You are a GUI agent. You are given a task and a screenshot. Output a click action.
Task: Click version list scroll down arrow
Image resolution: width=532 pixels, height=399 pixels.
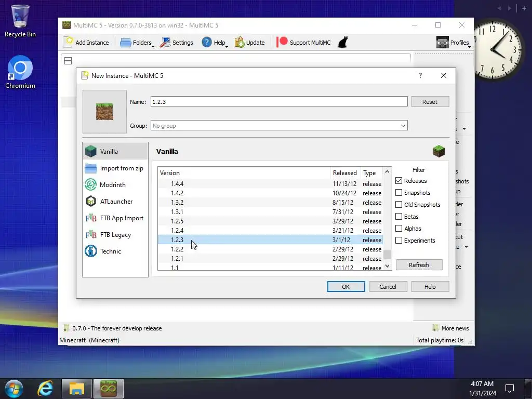tap(387, 266)
